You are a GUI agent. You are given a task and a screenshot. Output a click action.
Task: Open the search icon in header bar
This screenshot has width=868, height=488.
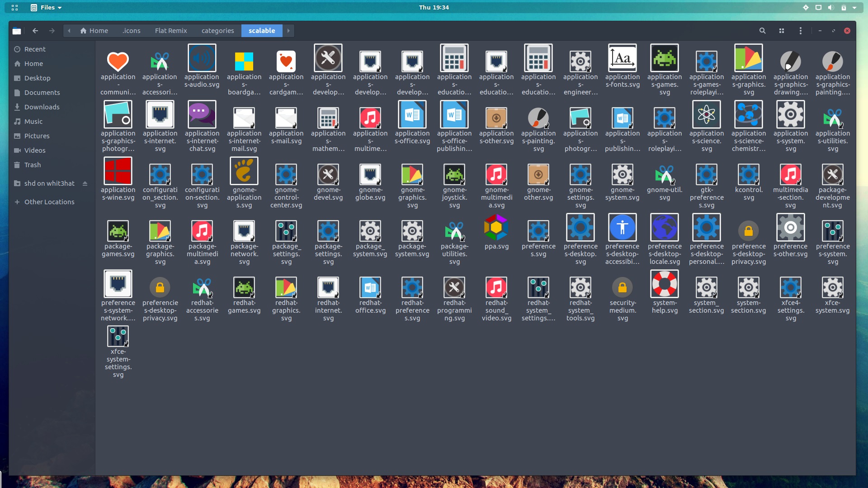tap(762, 31)
